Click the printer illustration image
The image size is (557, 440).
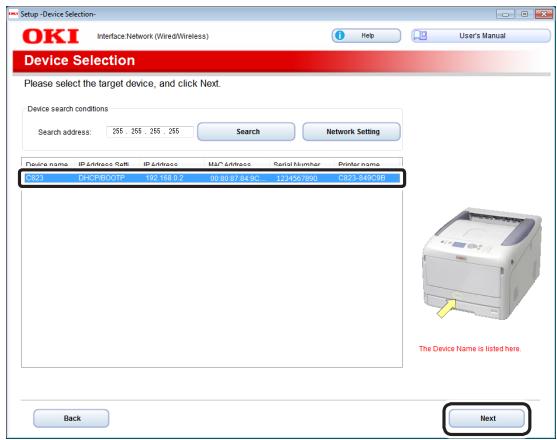point(482,263)
